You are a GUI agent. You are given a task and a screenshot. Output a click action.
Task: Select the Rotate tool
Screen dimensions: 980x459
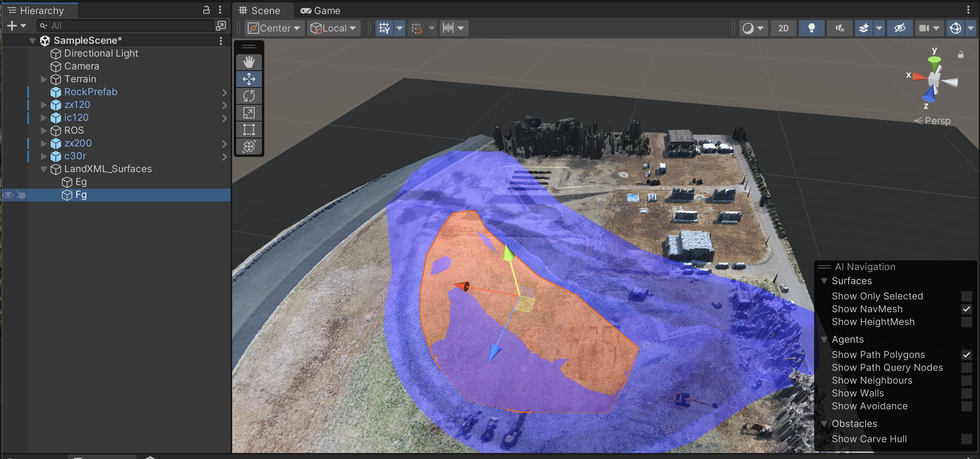pyautogui.click(x=249, y=96)
